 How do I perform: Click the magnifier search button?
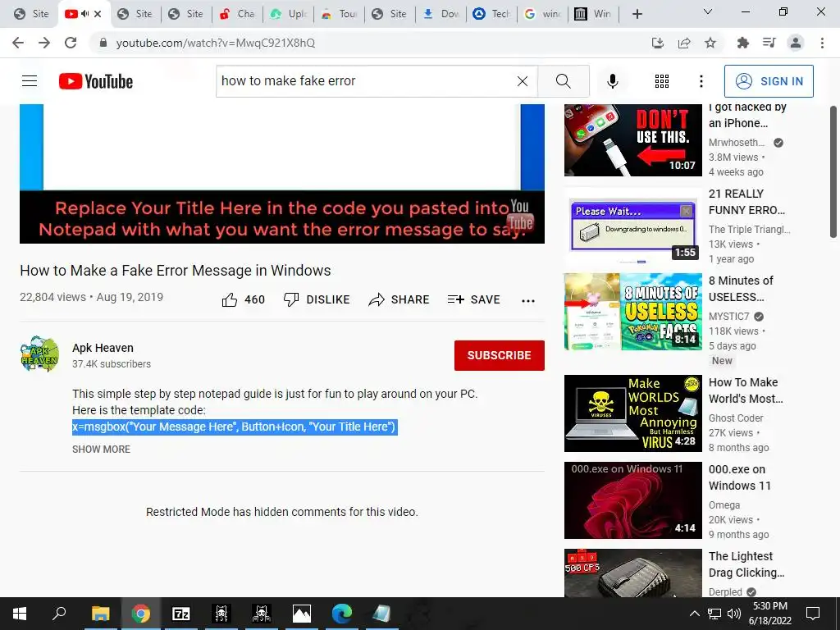[563, 81]
